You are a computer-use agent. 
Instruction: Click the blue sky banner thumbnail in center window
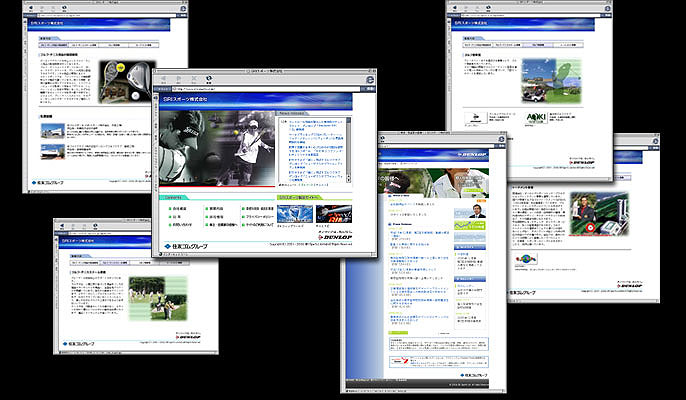coord(295,214)
